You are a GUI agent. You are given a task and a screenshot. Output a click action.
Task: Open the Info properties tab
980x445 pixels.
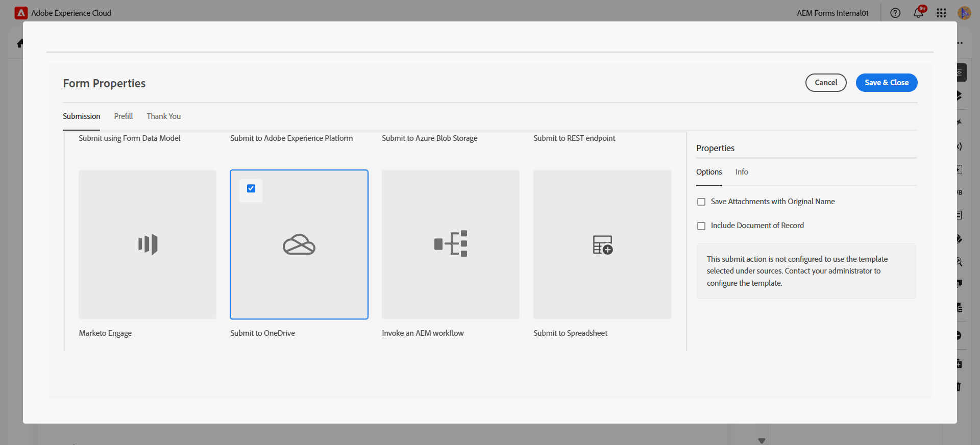[742, 172]
